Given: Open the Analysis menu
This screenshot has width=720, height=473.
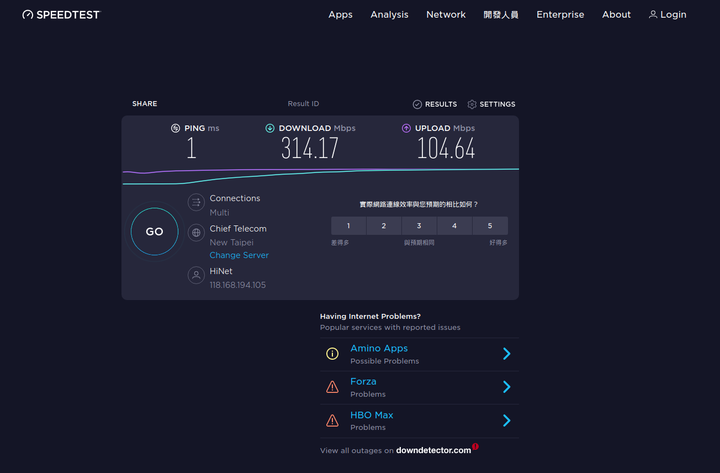Looking at the screenshot, I should coord(389,15).
